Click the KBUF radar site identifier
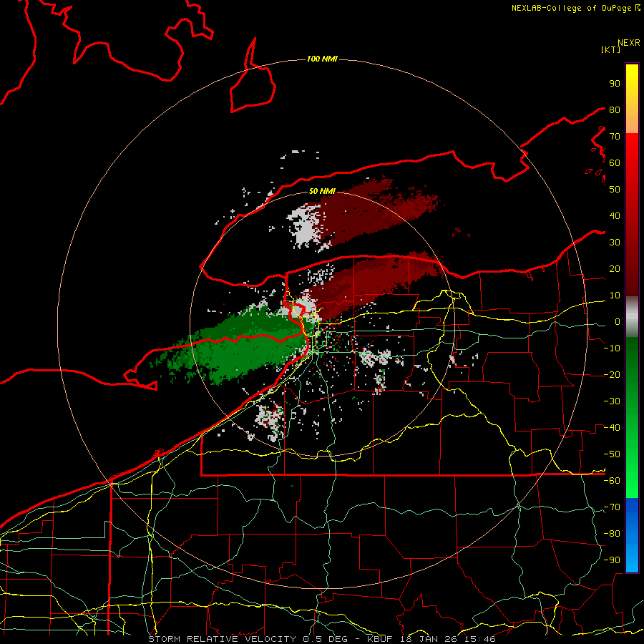The width and height of the screenshot is (644, 644). (380, 639)
